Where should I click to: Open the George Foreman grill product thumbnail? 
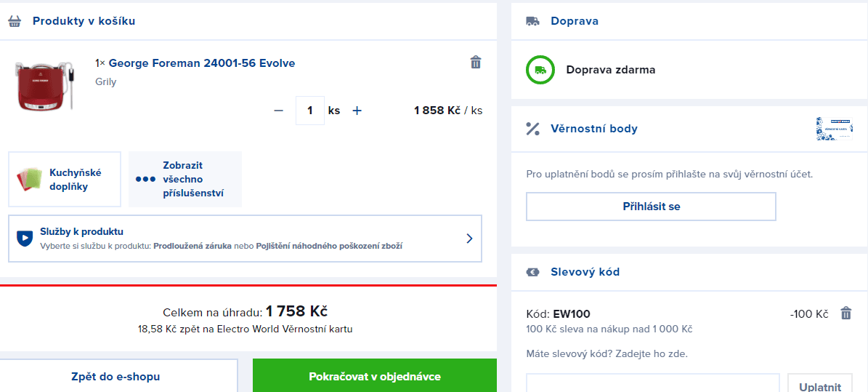point(41,84)
